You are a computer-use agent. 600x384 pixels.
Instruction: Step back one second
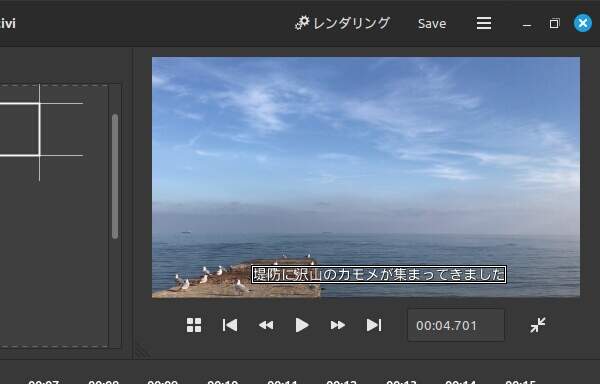[266, 325]
